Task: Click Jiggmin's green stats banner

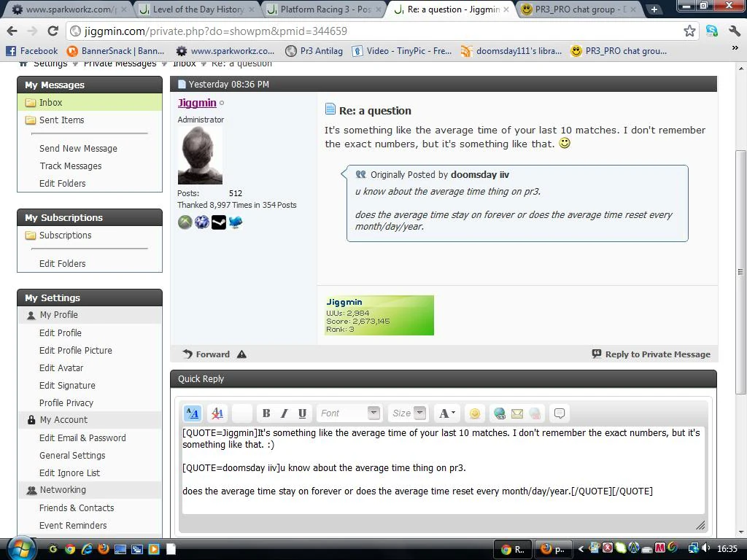Action: [x=379, y=315]
